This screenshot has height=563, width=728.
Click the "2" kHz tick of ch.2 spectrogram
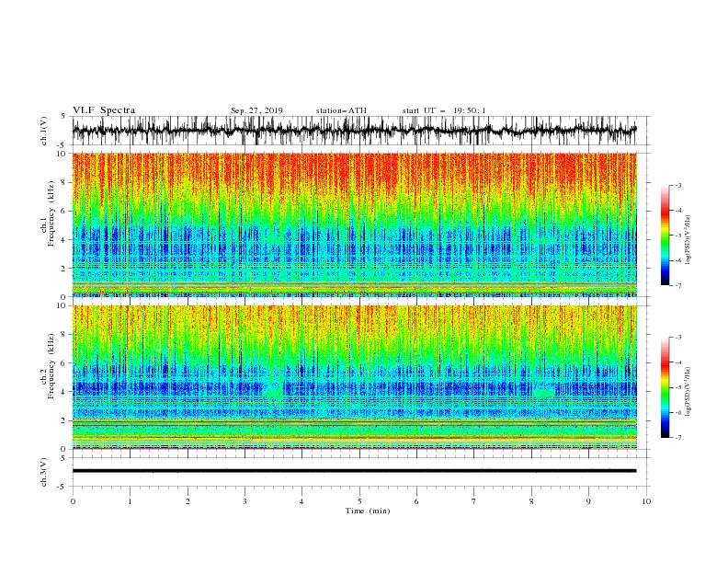click(x=63, y=420)
